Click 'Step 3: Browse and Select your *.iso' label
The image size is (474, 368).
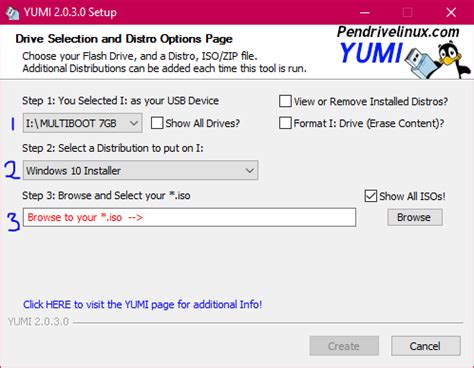click(106, 195)
